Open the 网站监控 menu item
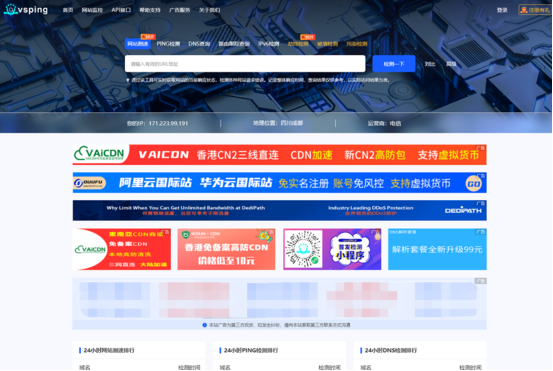553x371 pixels. (x=92, y=10)
